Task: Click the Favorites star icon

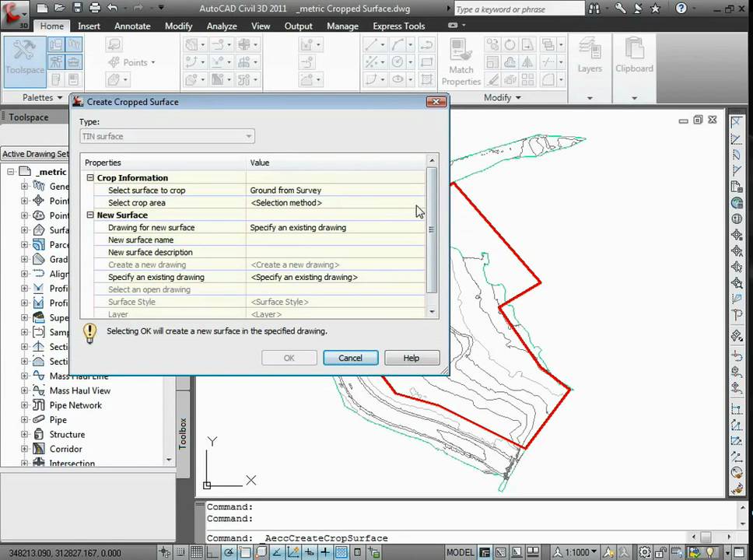Action: [655, 8]
